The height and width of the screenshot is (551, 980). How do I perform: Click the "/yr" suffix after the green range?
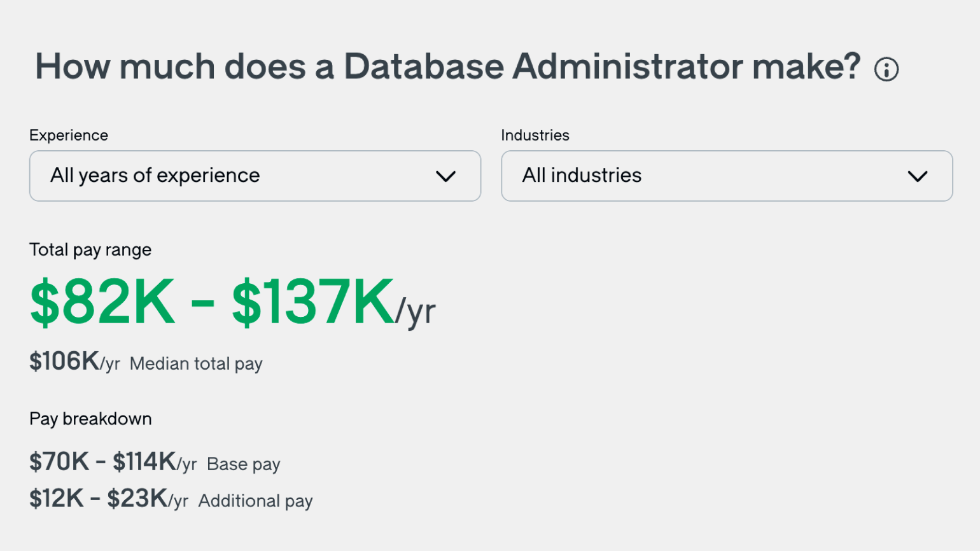pos(416,312)
